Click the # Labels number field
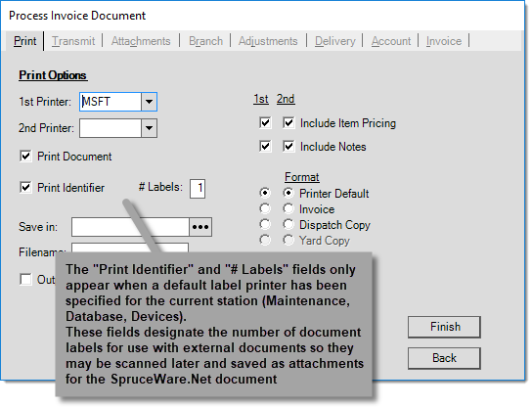Image resolution: width=532 pixels, height=407 pixels. coord(198,189)
